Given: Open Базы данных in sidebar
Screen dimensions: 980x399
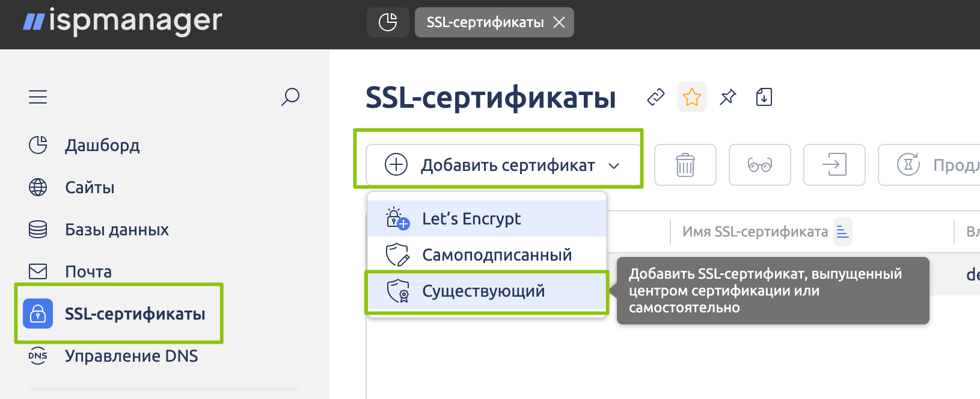Looking at the screenshot, I should tap(117, 229).
